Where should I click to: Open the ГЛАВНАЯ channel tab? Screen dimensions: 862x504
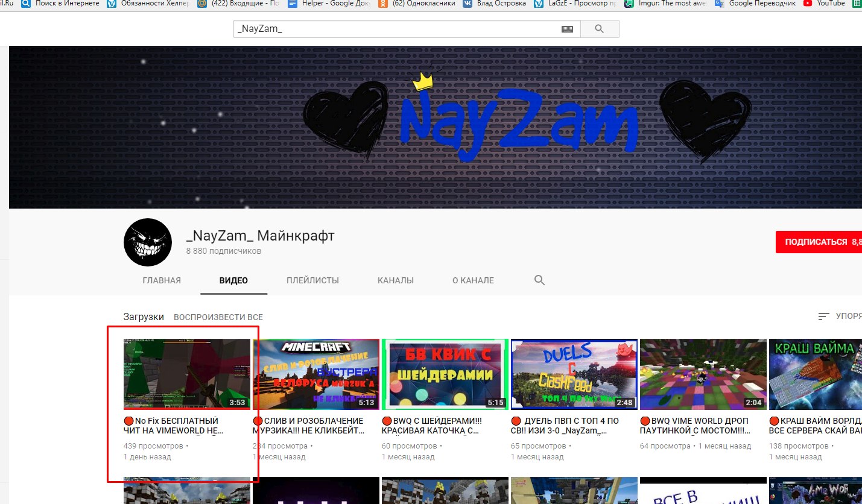(x=162, y=280)
